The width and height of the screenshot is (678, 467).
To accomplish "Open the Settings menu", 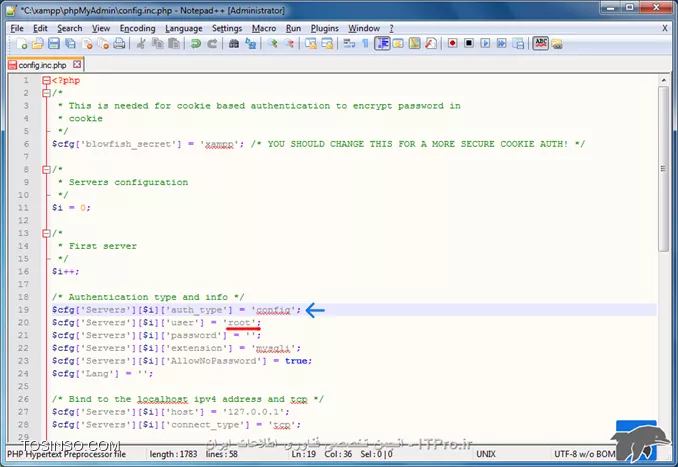I will click(227, 29).
